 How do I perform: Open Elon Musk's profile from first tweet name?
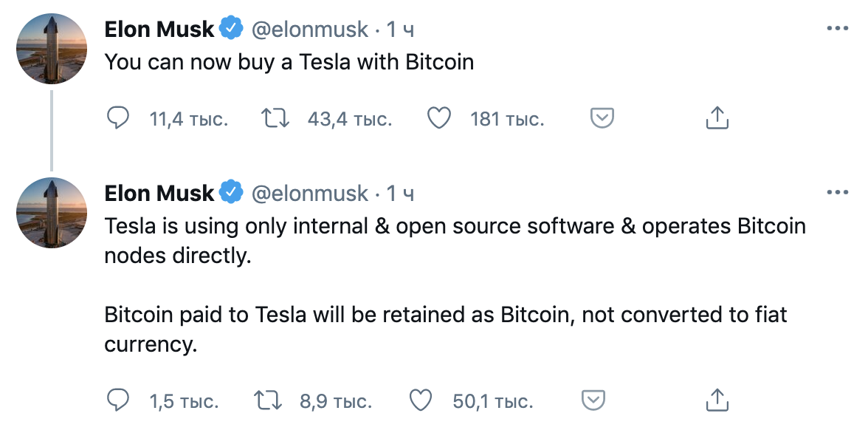point(159,30)
